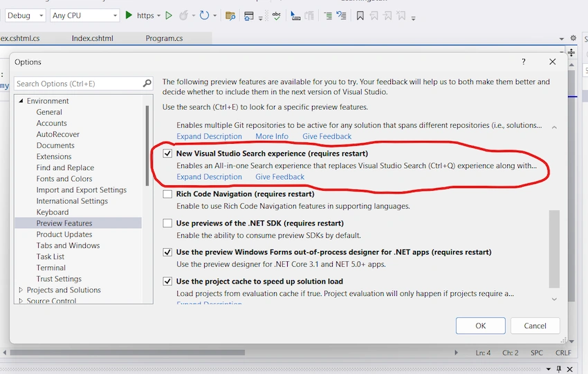Click OK to apply options
The height and width of the screenshot is (374, 588).
click(x=480, y=326)
